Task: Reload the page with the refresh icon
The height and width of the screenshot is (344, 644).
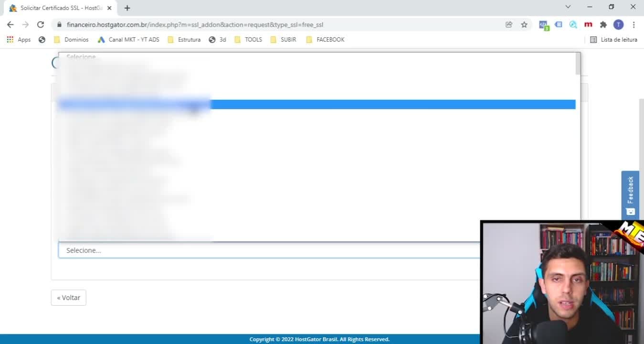Action: point(41,24)
